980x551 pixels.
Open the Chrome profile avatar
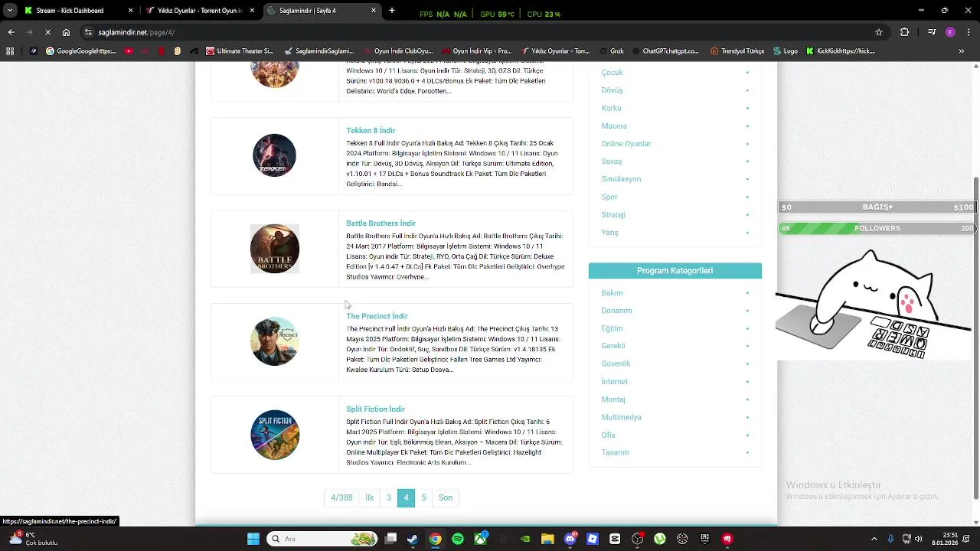click(950, 32)
